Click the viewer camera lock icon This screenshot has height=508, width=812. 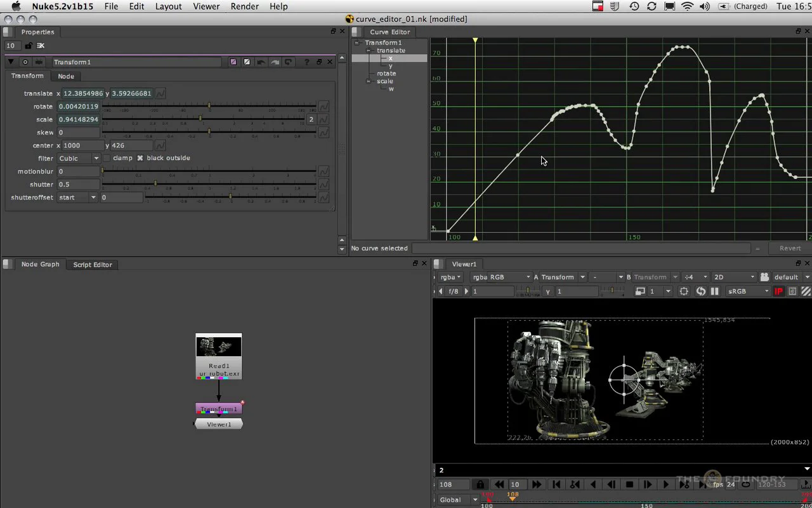click(x=764, y=277)
